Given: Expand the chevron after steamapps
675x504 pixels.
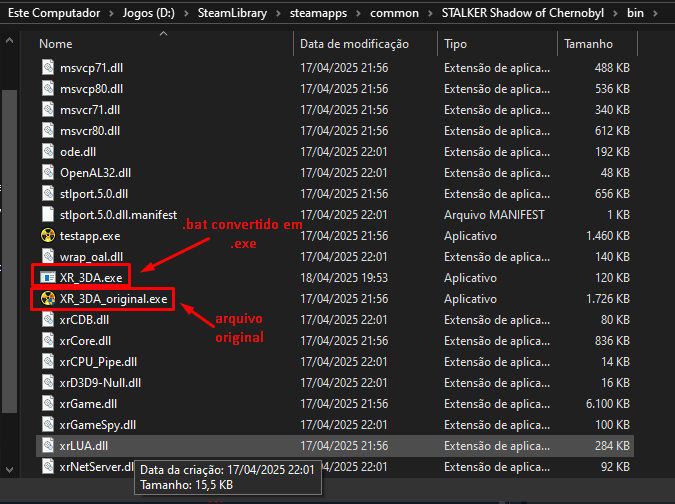Looking at the screenshot, I should [359, 13].
